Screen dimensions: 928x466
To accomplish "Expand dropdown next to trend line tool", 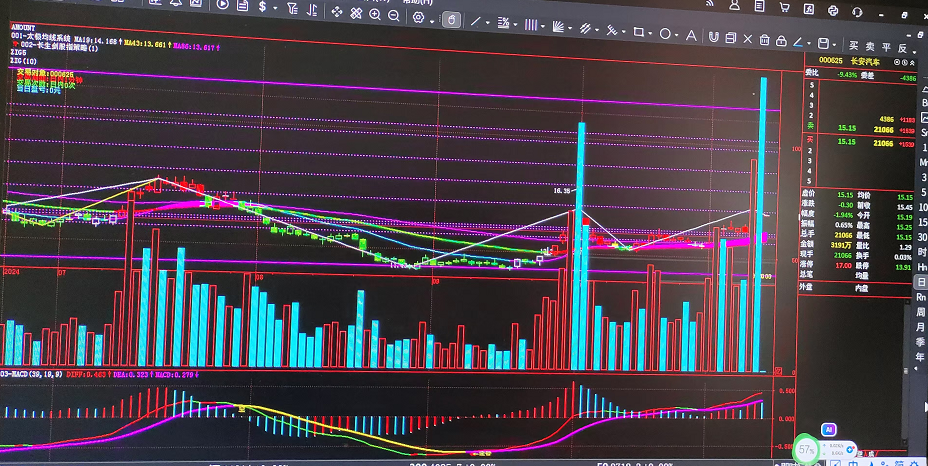I will click(488, 24).
